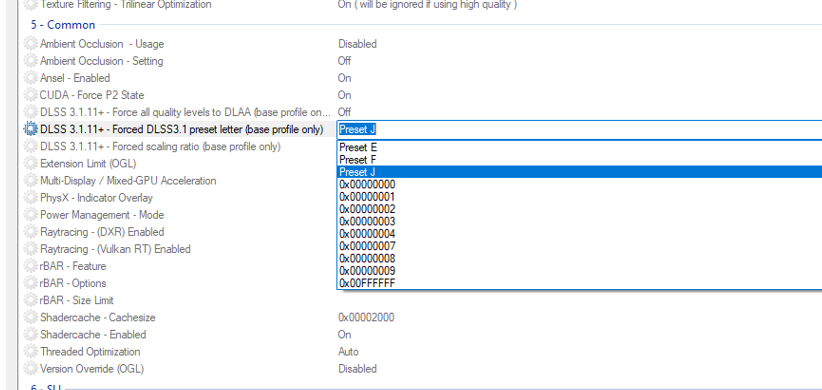Pick 0x00000002 in the preset list

[x=579, y=209]
